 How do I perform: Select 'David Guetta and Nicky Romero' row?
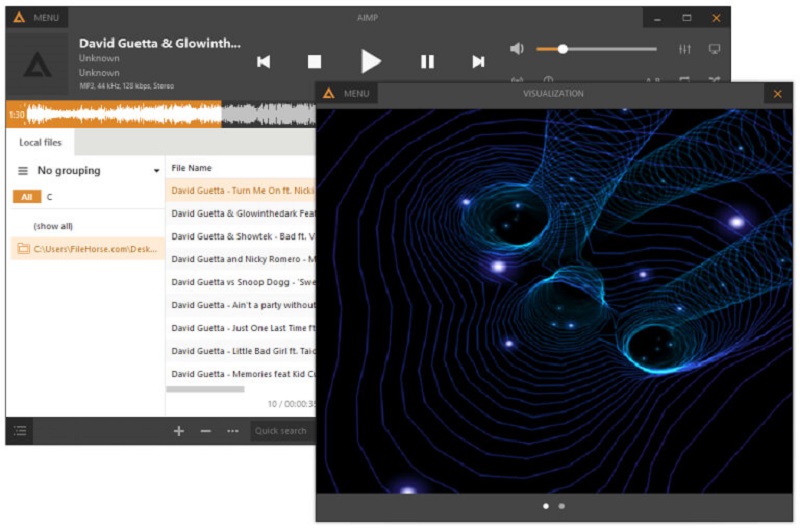pos(241,259)
